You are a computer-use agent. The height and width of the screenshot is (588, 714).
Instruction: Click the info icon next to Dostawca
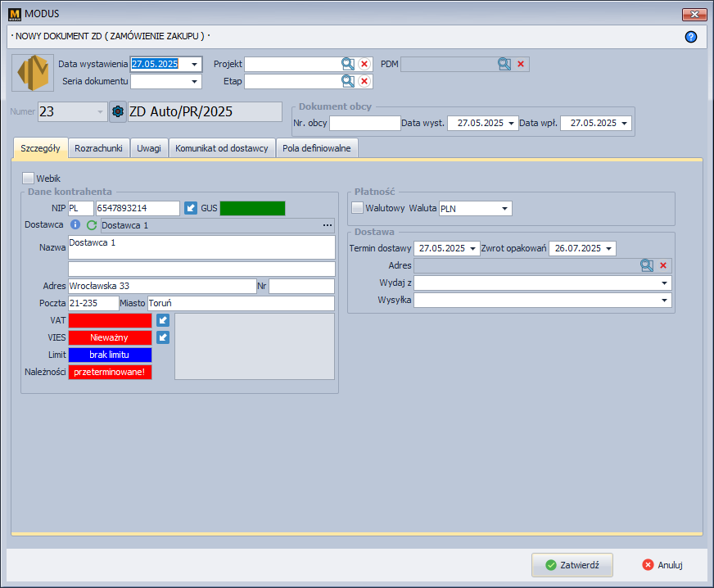76,225
